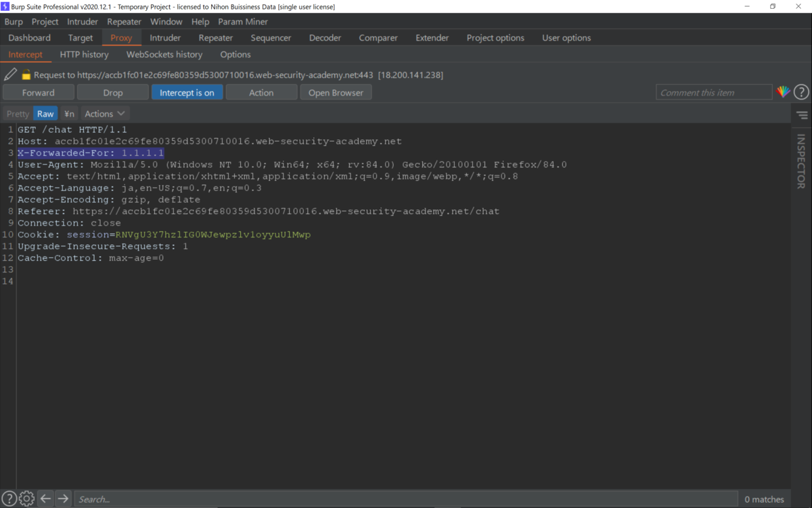
Task: Expand the Actions dropdown
Action: (105, 114)
